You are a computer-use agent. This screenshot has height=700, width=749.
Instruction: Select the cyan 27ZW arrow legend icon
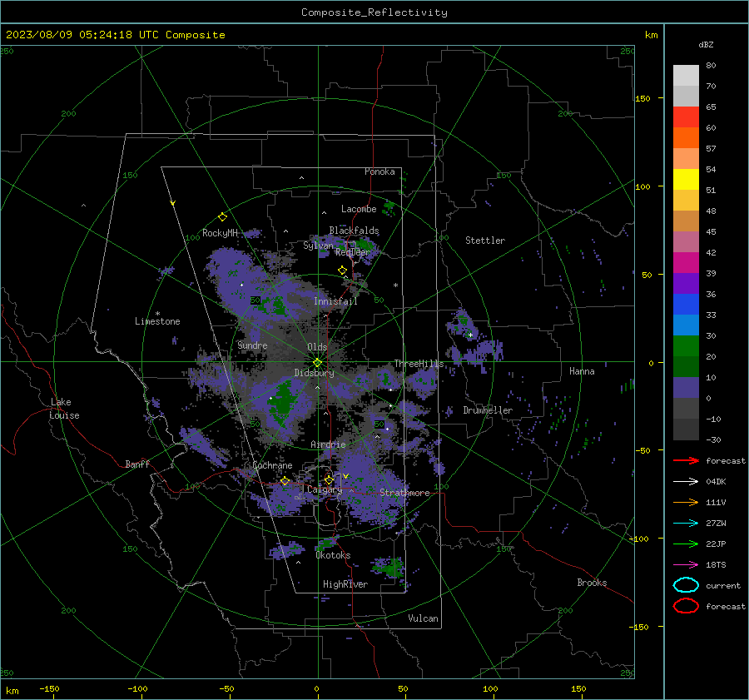pos(686,524)
